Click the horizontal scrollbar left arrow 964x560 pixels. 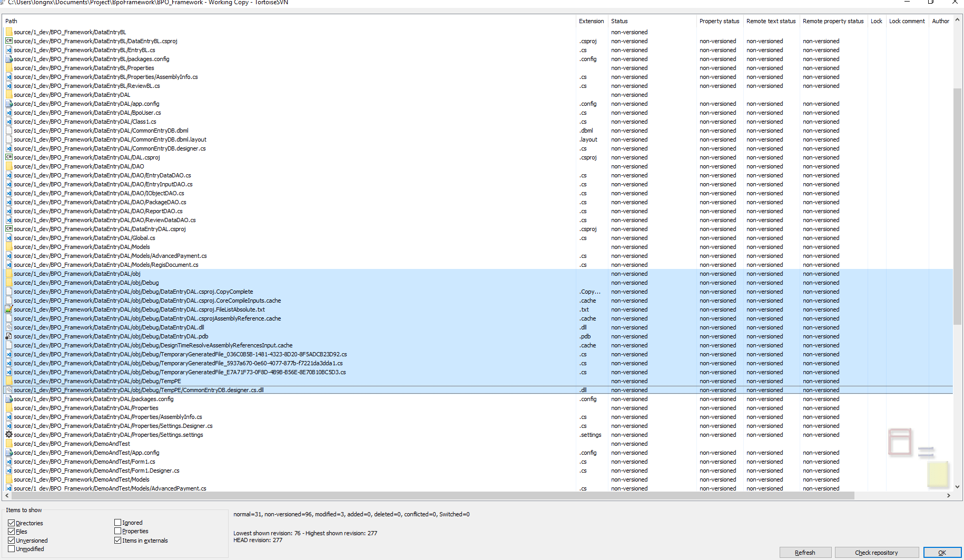(7, 496)
